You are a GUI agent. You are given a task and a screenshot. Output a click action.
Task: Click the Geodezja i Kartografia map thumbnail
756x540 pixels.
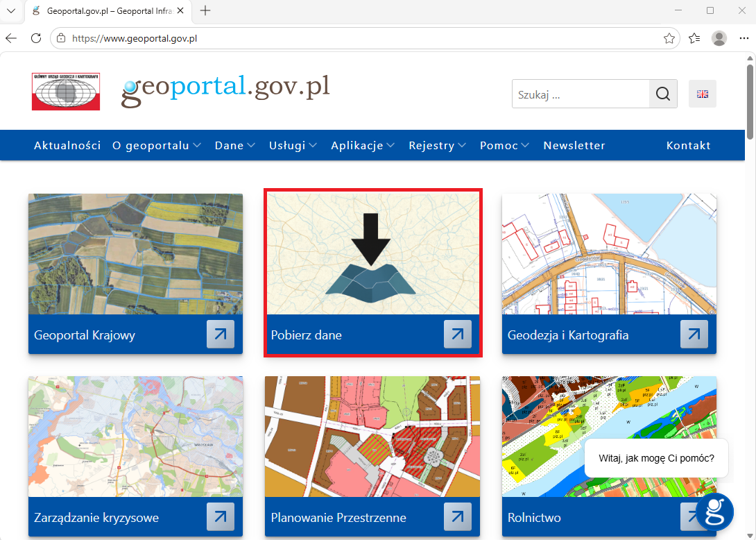(x=609, y=254)
